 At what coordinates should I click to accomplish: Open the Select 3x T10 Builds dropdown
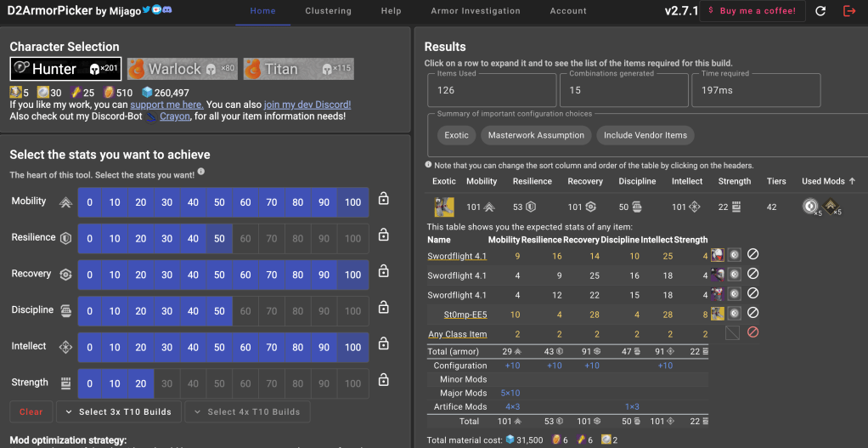pos(118,412)
